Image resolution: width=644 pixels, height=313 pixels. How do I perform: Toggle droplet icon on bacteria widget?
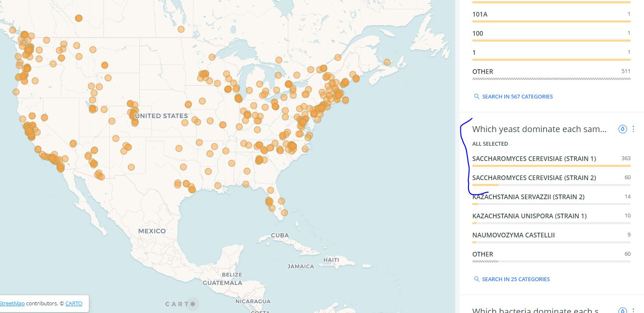click(622, 310)
